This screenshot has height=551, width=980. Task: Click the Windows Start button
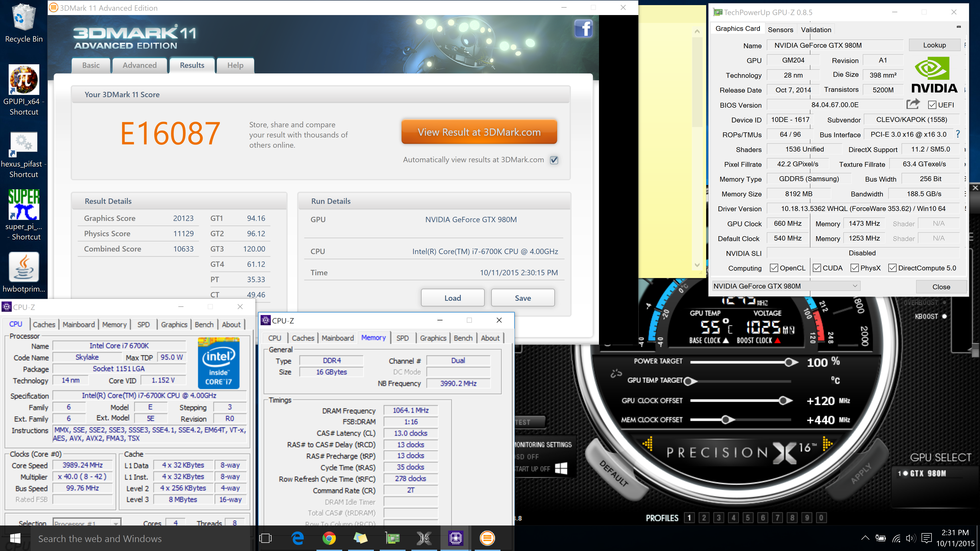15,539
